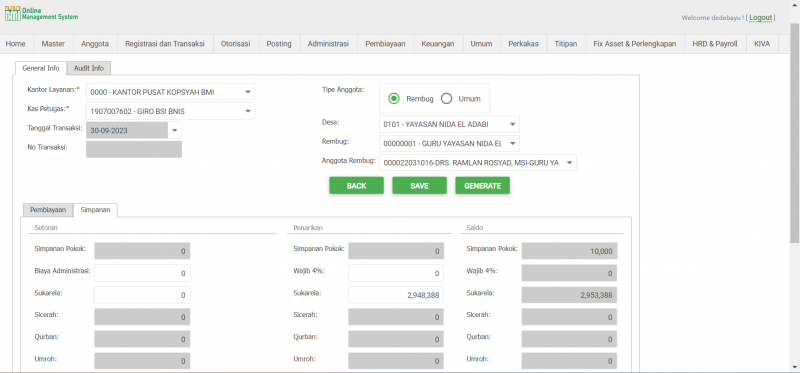
Task: Open the Titipan menu
Action: (566, 44)
